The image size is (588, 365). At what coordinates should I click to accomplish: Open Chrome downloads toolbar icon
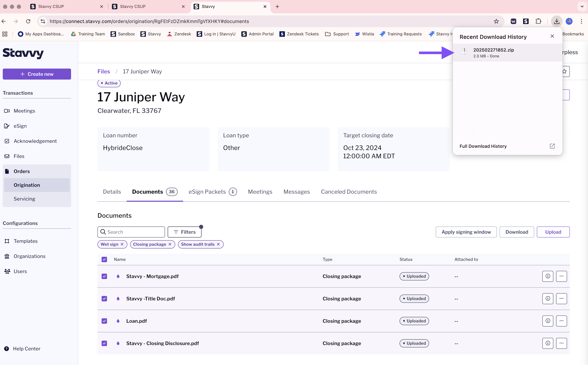pos(556,21)
